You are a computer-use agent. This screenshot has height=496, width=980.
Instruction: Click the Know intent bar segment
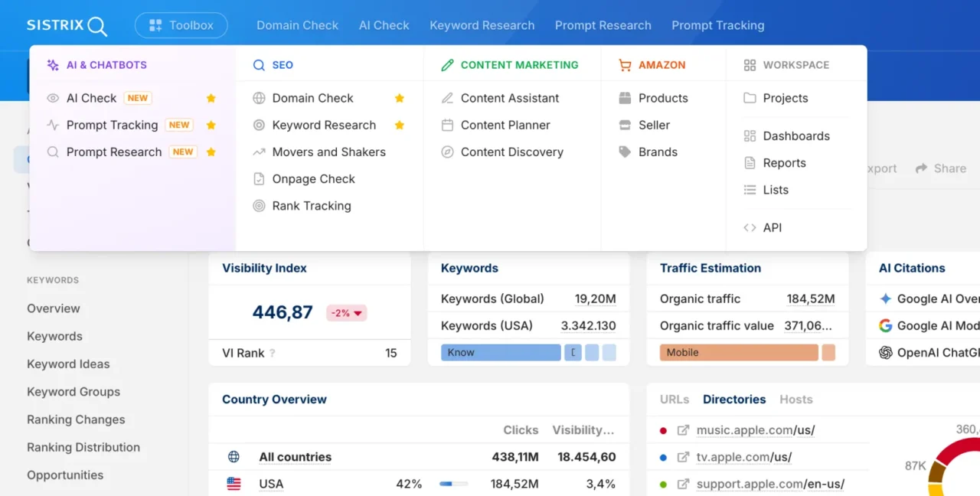[501, 352]
